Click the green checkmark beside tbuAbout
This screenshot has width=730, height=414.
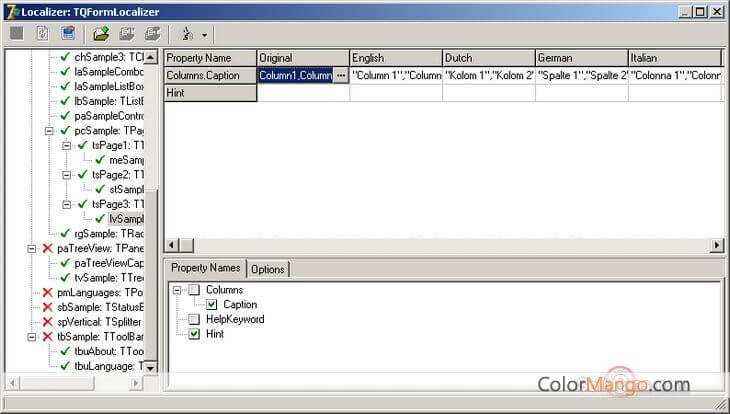point(65,351)
